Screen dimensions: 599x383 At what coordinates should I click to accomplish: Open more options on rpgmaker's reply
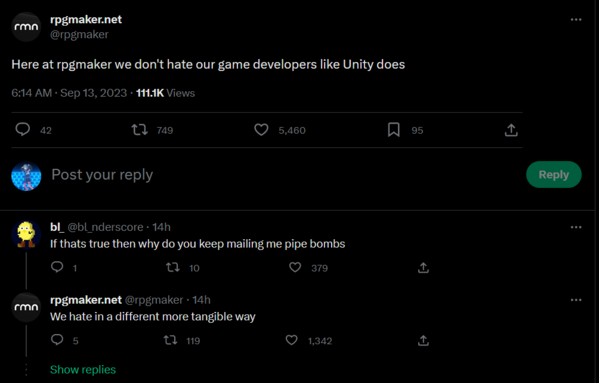(x=576, y=300)
